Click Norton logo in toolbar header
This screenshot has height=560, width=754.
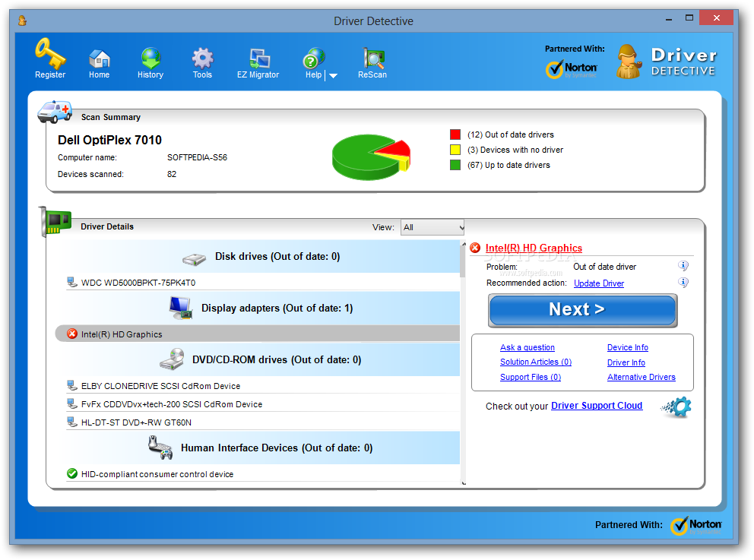[x=572, y=69]
